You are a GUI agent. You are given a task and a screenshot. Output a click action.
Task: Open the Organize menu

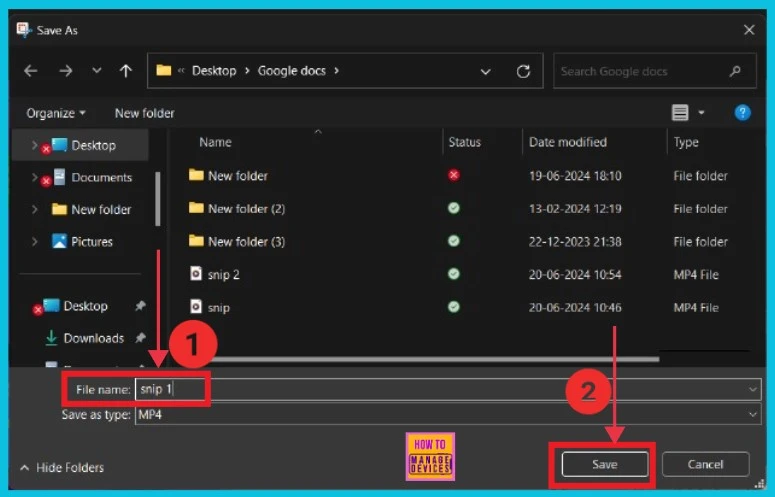(55, 113)
